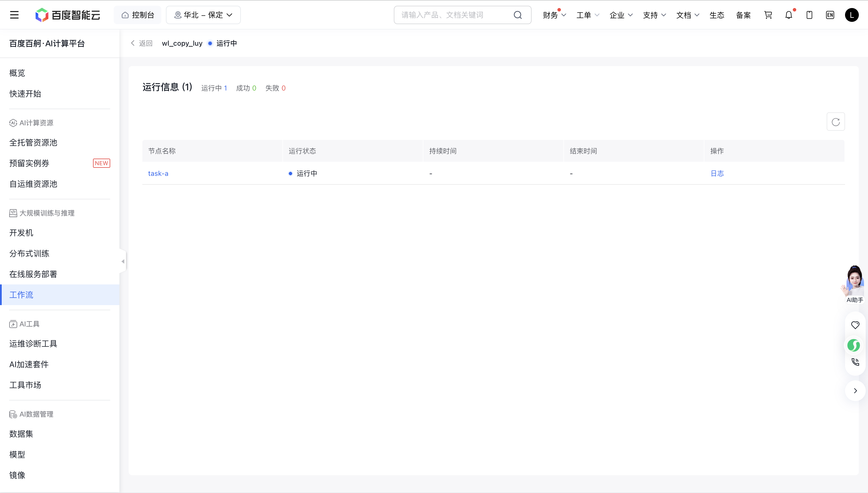This screenshot has height=493, width=868.
Task: Expand the 华北-保定 region dropdown
Action: pyautogui.click(x=203, y=15)
